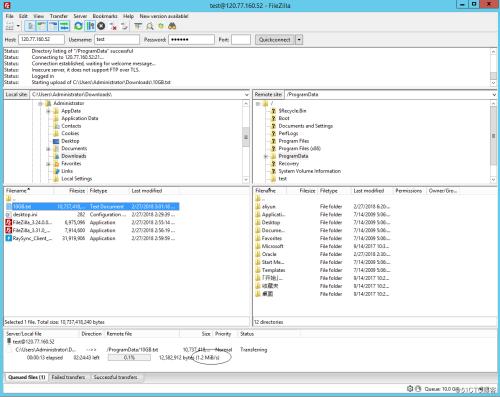
Task: Cancel current operation with black X icon
Action: [101, 26]
